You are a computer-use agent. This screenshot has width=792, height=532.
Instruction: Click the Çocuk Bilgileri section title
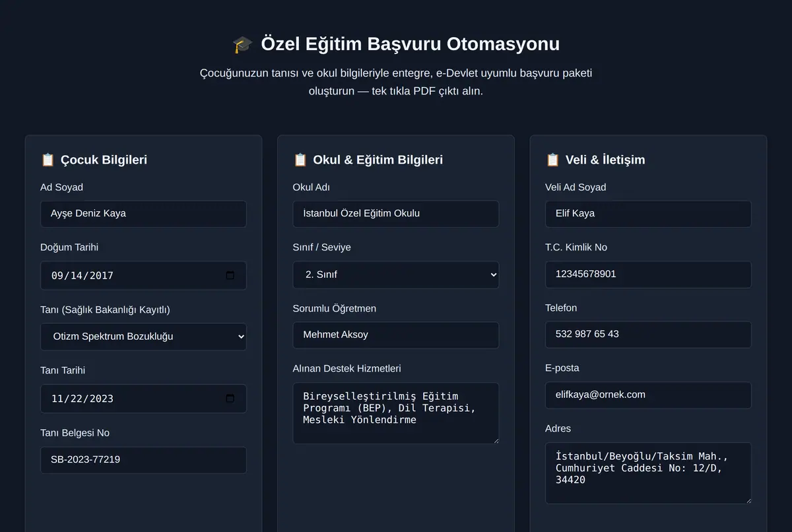(x=104, y=160)
